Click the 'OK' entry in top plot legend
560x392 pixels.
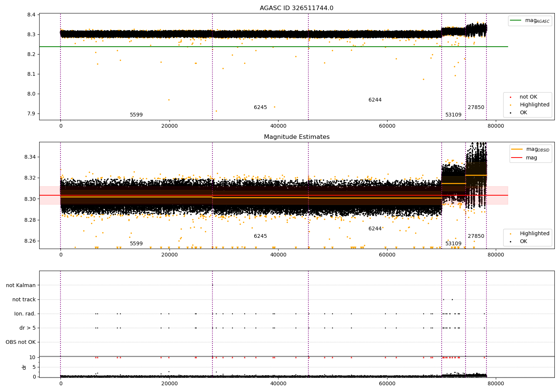523,113
